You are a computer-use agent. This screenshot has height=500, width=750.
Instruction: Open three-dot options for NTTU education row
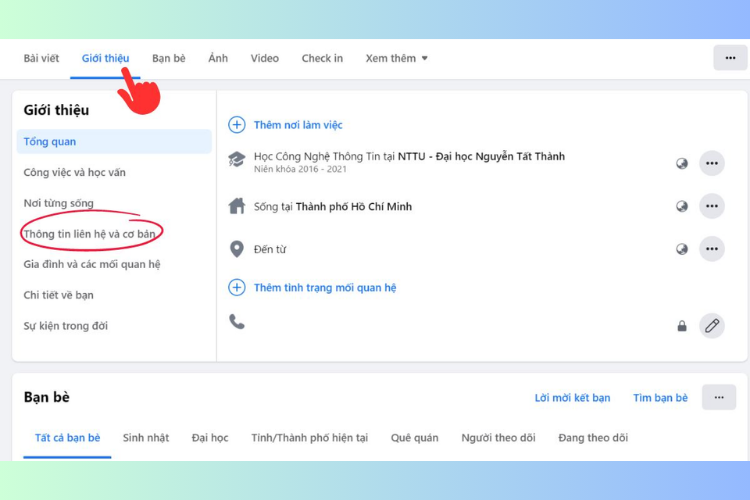click(x=712, y=163)
